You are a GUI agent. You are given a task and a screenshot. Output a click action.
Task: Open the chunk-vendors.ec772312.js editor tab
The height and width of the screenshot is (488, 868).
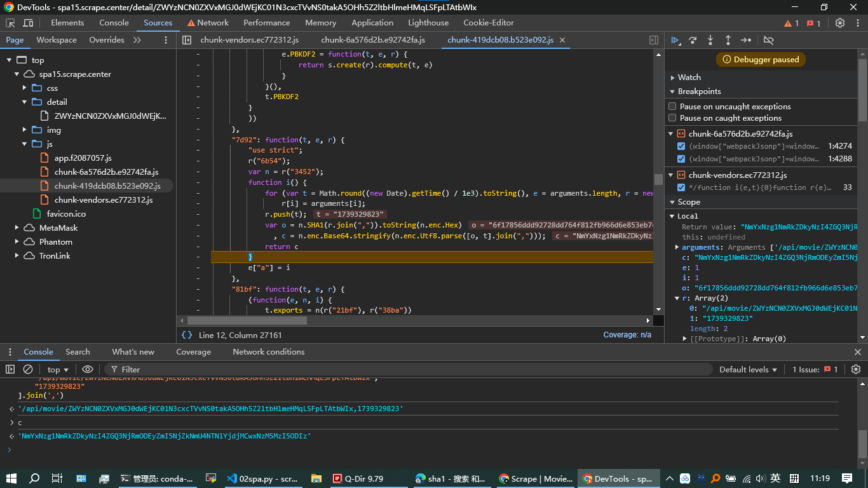[249, 39]
